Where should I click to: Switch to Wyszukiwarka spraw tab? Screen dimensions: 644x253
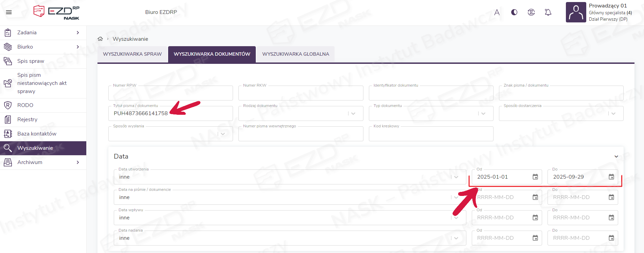(x=132, y=54)
